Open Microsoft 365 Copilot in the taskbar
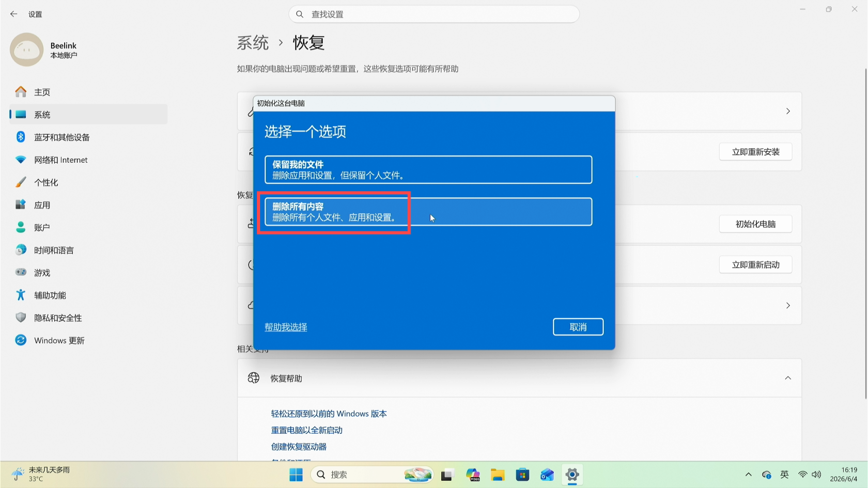The height and width of the screenshot is (488, 868). click(x=473, y=475)
